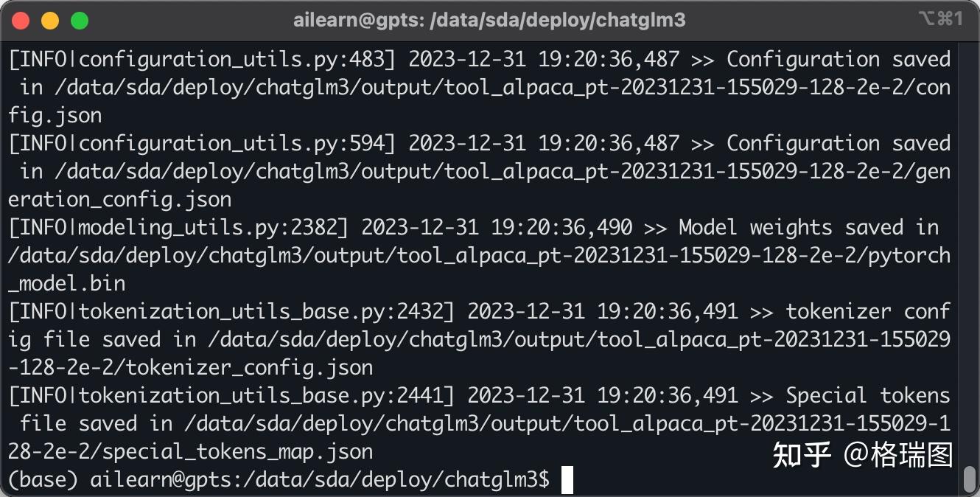Click the _model.bin filename text
The width and height of the screenshot is (980, 497).
point(67,284)
